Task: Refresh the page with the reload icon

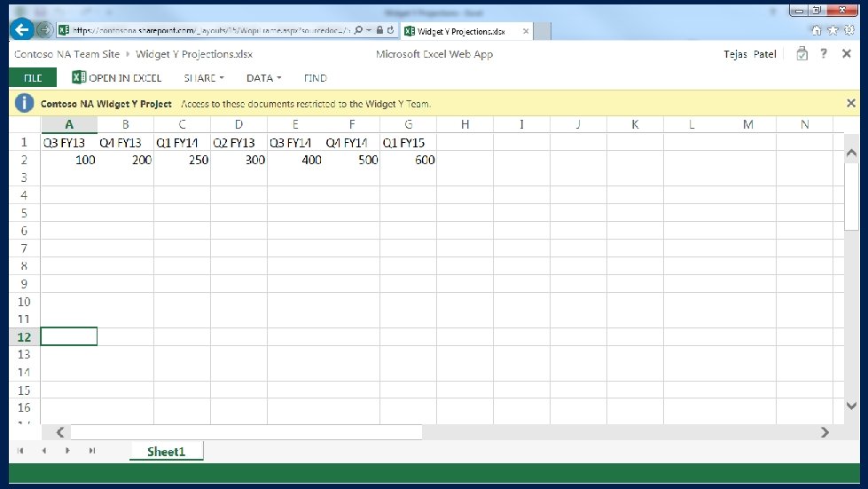Action: pos(391,30)
